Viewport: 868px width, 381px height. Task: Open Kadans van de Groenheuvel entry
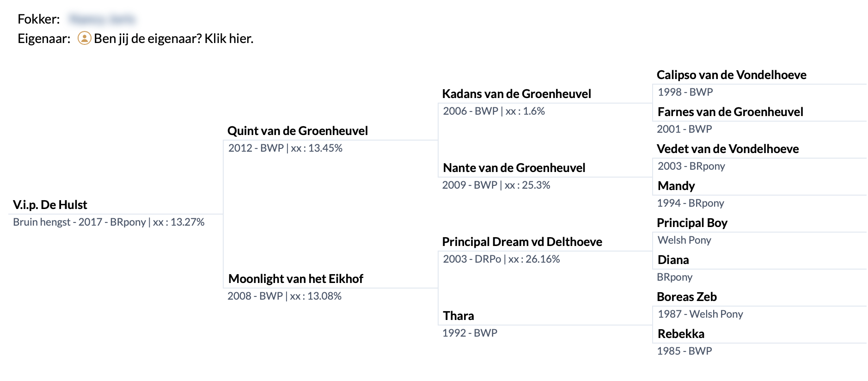pos(516,94)
